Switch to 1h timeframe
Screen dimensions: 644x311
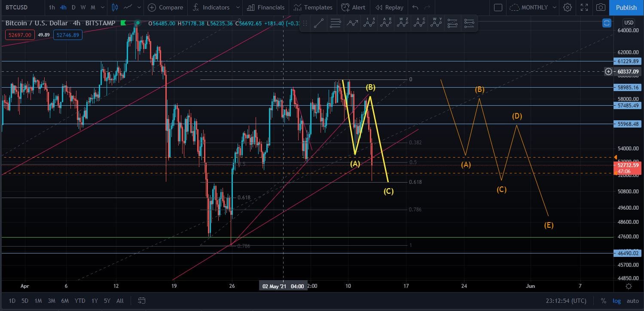pos(52,7)
